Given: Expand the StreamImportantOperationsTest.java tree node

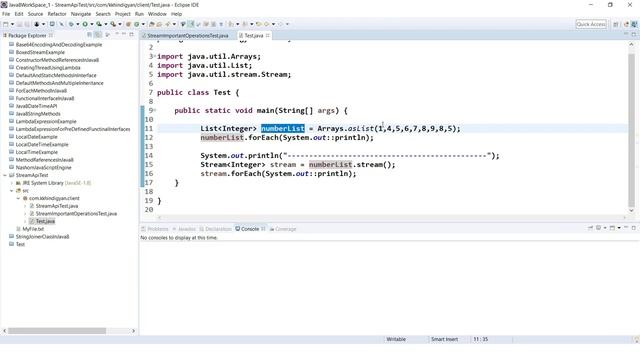Looking at the screenshot, I should [25, 213].
